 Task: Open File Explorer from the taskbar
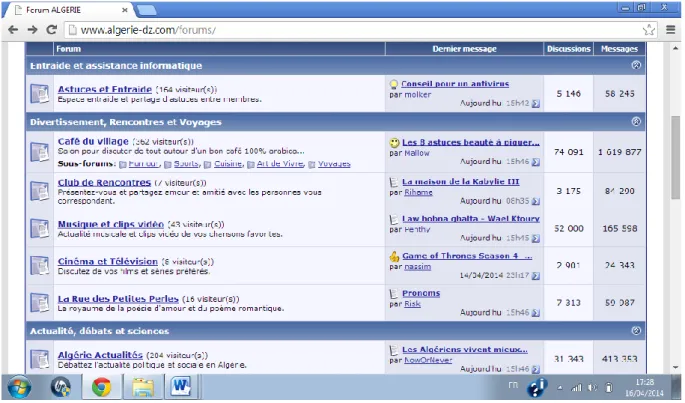143,387
